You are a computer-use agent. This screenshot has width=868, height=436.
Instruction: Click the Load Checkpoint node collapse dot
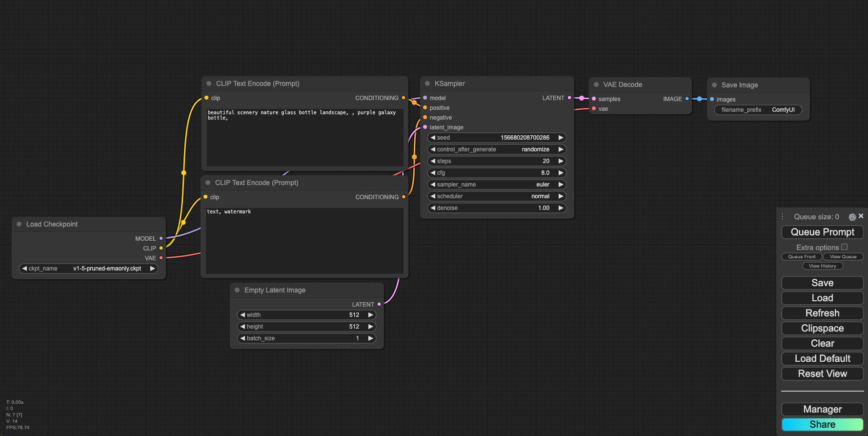point(19,224)
